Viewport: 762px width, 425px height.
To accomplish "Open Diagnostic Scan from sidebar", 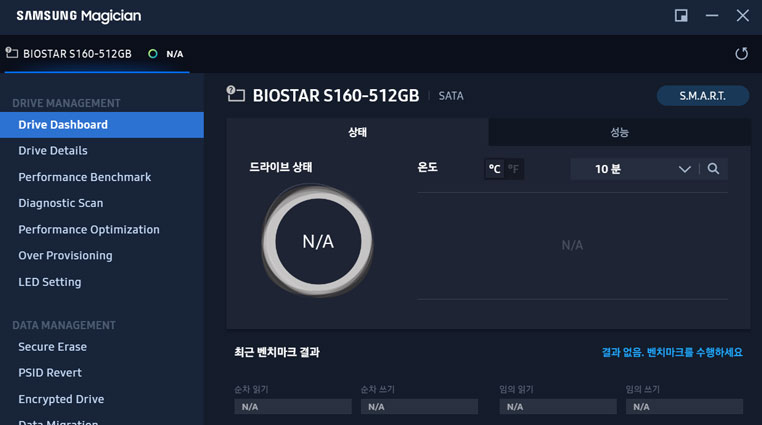I will pos(61,203).
